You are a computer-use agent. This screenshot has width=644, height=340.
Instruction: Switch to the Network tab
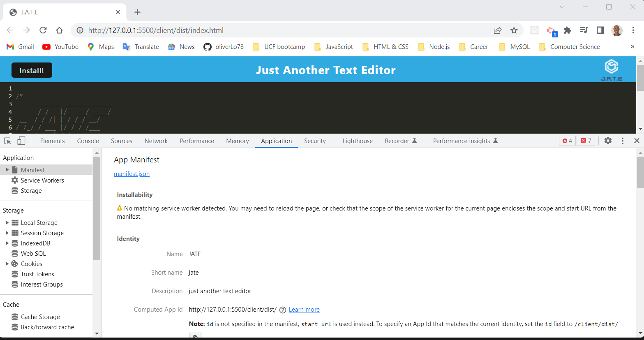click(156, 141)
